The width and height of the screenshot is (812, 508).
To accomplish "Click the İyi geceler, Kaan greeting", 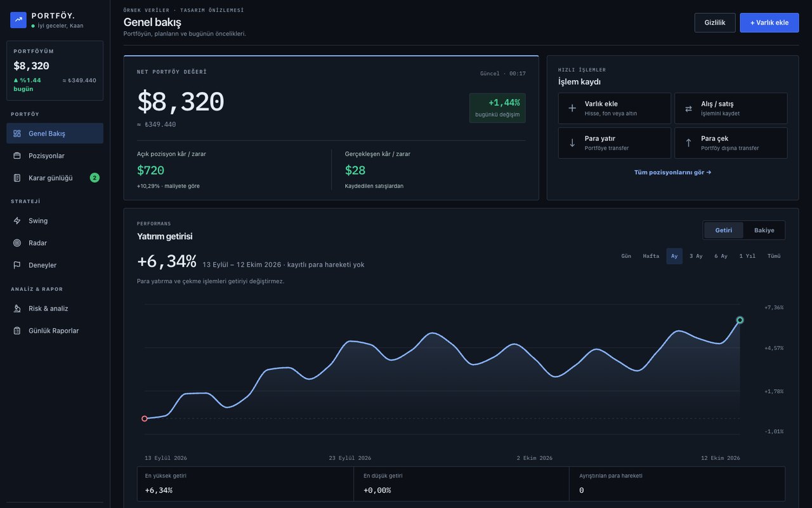I will 60,26.
